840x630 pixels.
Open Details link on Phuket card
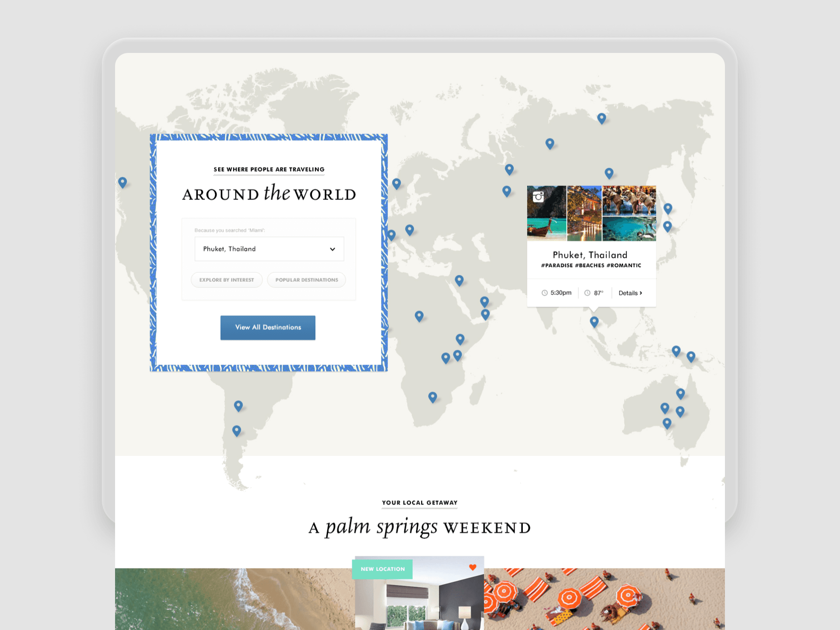coord(630,293)
